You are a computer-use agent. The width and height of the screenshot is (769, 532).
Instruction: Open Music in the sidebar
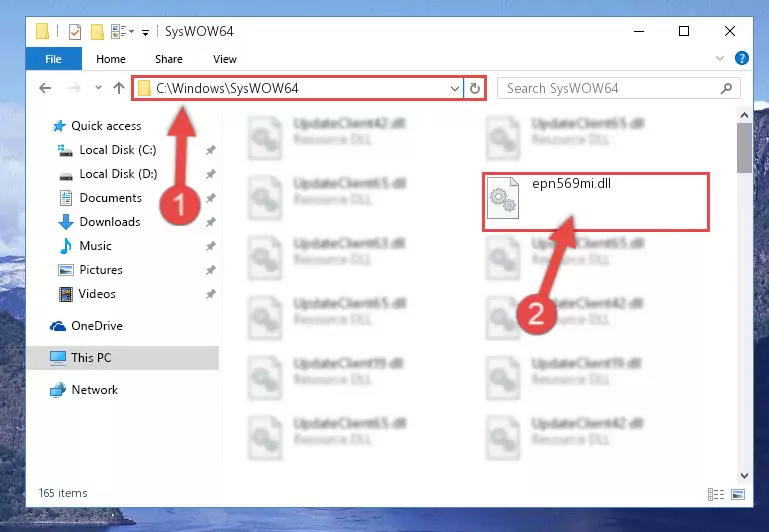(95, 246)
